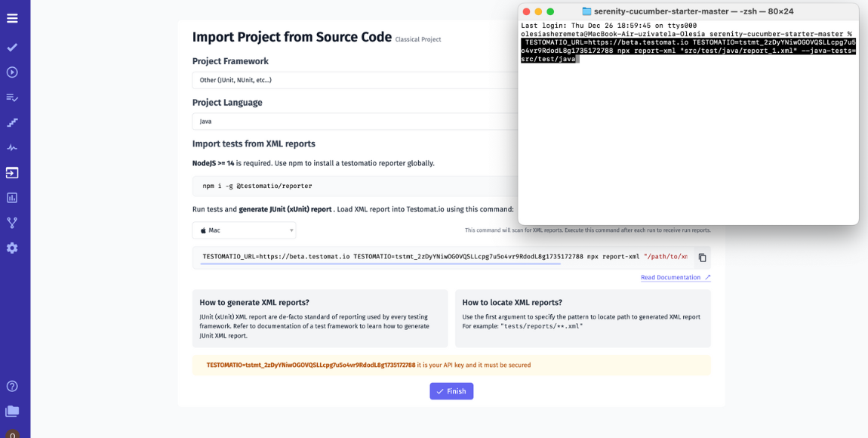Click the Finish button
This screenshot has height=438, width=868.
[x=451, y=391]
